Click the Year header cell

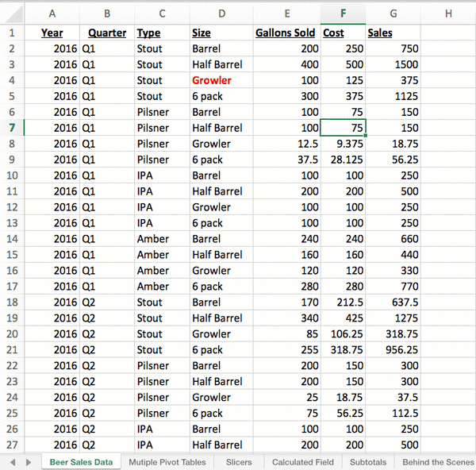[52, 33]
